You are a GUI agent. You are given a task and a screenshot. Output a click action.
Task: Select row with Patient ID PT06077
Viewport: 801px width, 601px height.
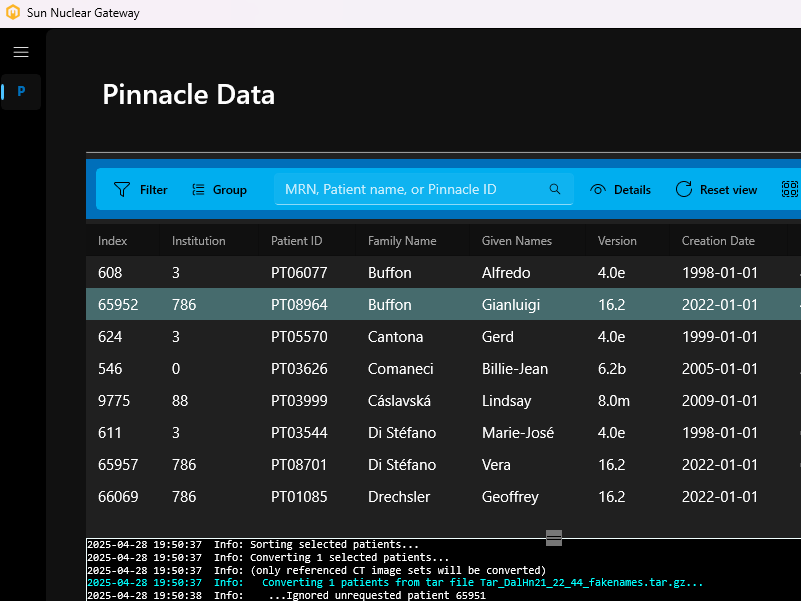point(443,272)
